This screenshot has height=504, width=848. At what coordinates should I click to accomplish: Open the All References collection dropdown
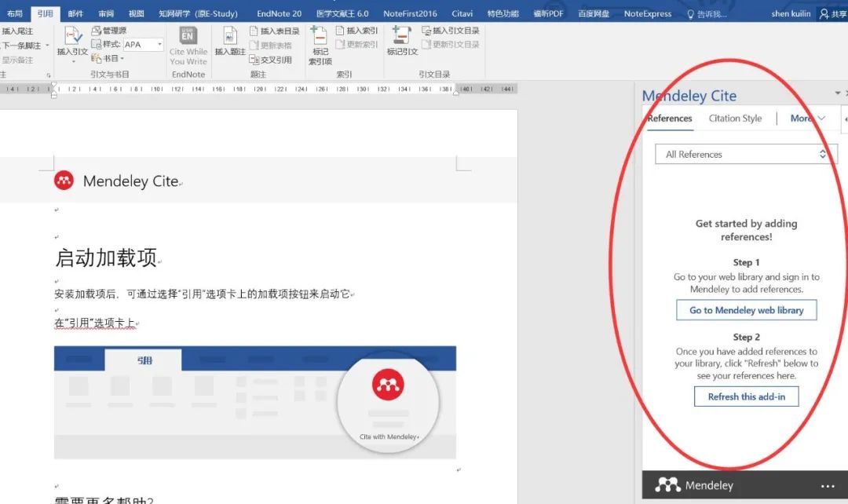[747, 154]
